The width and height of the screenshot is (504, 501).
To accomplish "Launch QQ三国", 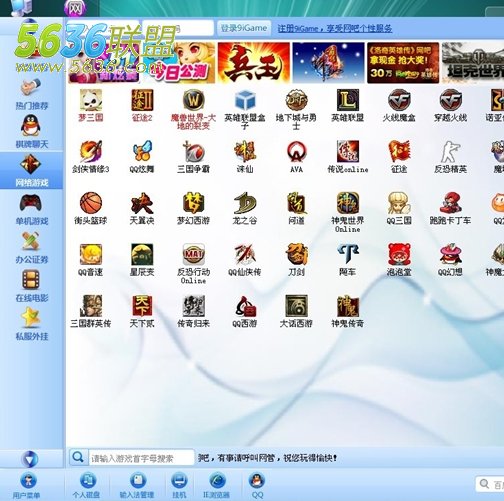I will [399, 208].
